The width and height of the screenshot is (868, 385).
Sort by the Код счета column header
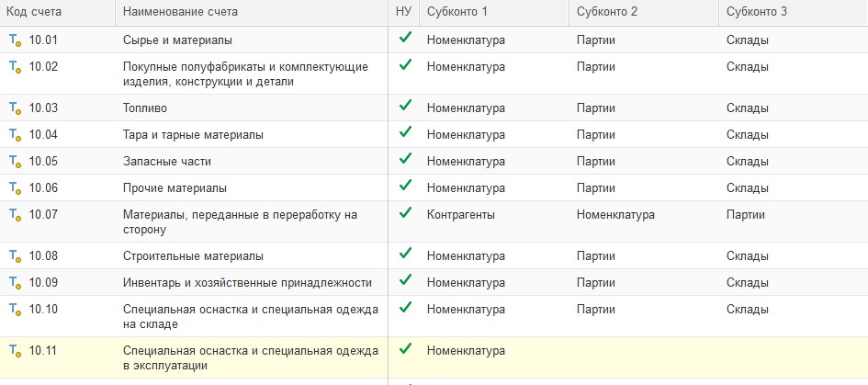pos(35,12)
